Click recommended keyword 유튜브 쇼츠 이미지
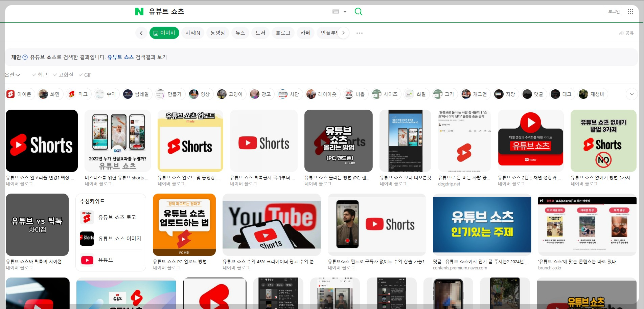Screen dimensions: 644x309 click(x=111, y=239)
